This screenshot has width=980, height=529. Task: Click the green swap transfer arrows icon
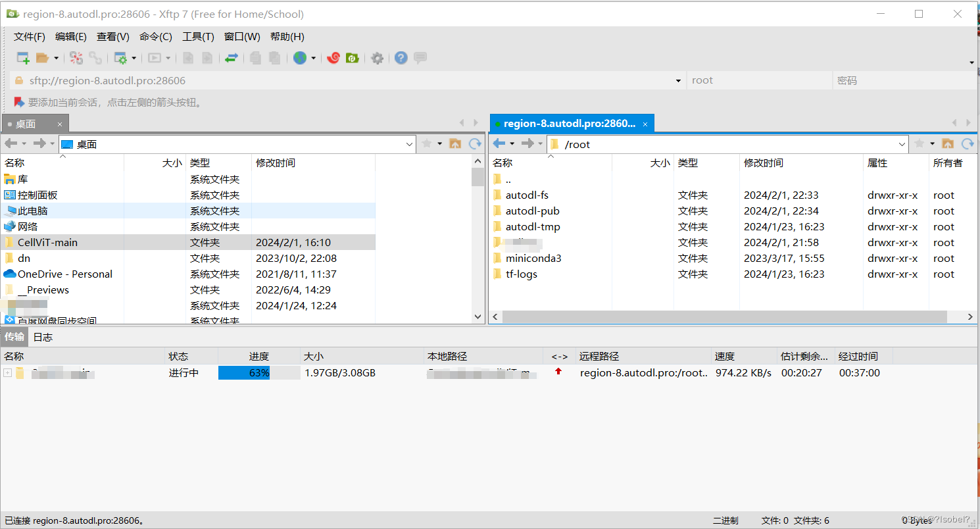click(232, 58)
